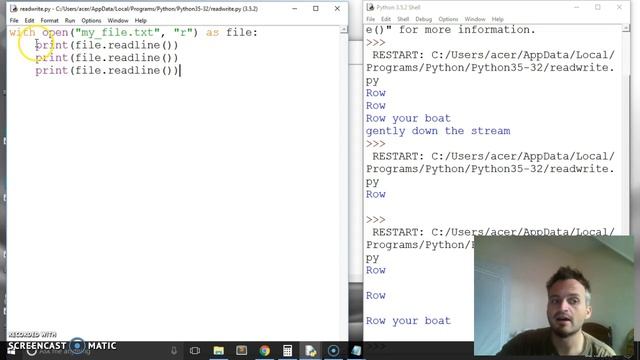Open Calculator from the taskbar
This screenshot has height=360, width=640.
(x=287, y=350)
